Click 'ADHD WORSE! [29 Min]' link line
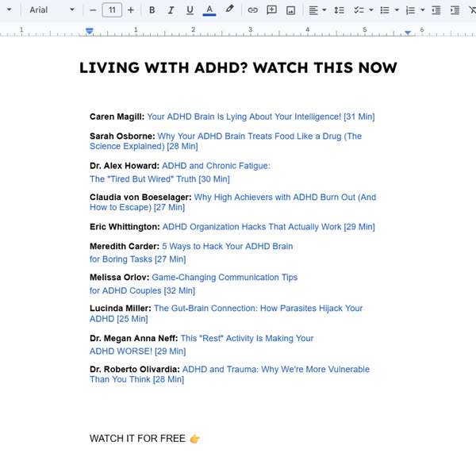The width and height of the screenshot is (476, 476). [138, 351]
